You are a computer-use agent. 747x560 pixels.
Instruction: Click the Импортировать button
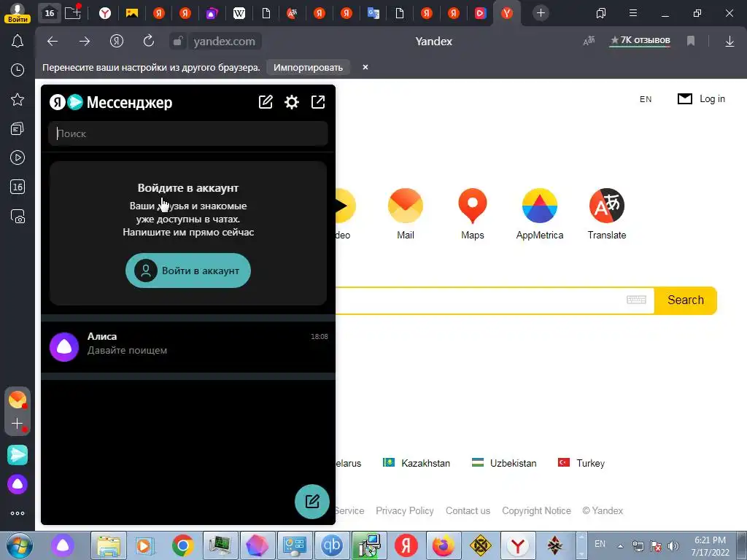309,67
